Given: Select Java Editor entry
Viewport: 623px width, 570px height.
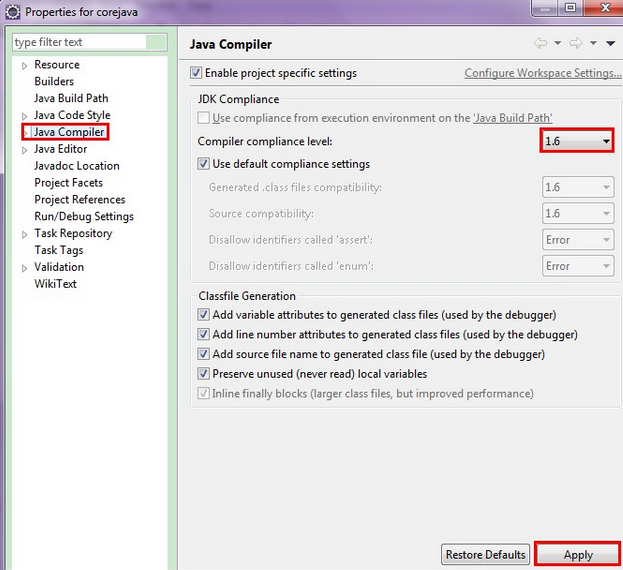Looking at the screenshot, I should 60,149.
